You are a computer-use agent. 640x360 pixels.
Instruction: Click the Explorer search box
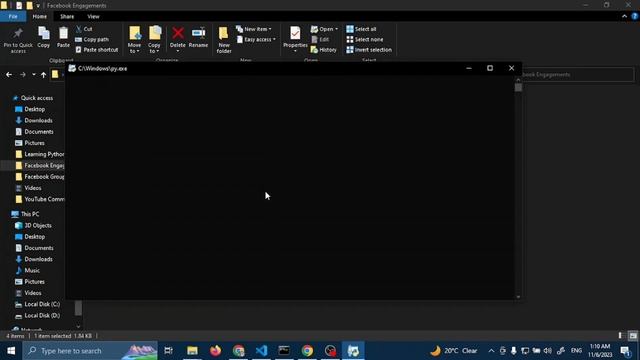578,75
